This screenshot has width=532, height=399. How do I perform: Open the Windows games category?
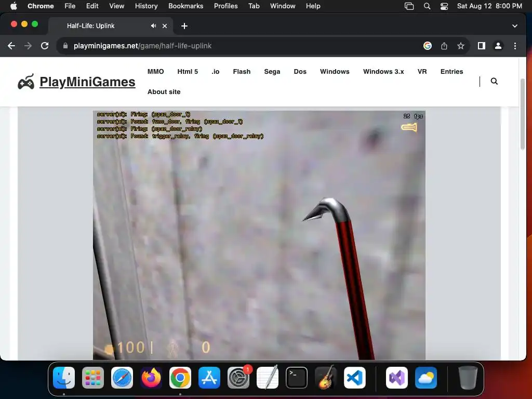(x=335, y=72)
